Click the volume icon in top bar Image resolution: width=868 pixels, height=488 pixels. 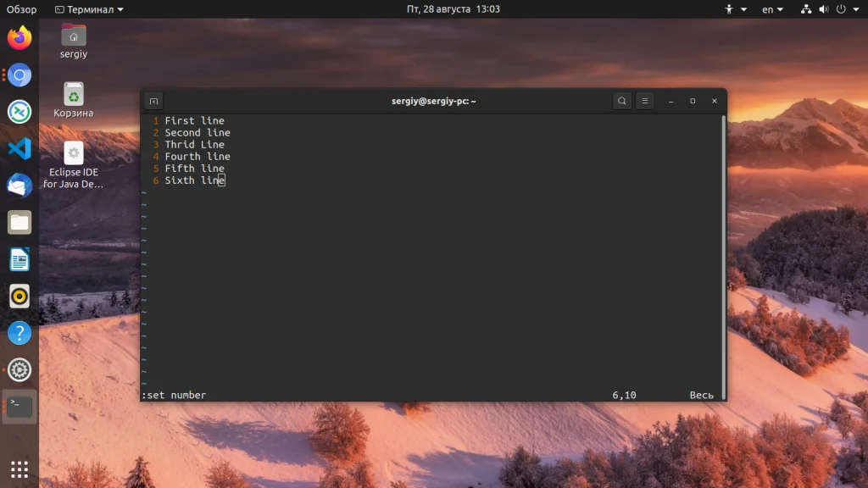click(824, 9)
